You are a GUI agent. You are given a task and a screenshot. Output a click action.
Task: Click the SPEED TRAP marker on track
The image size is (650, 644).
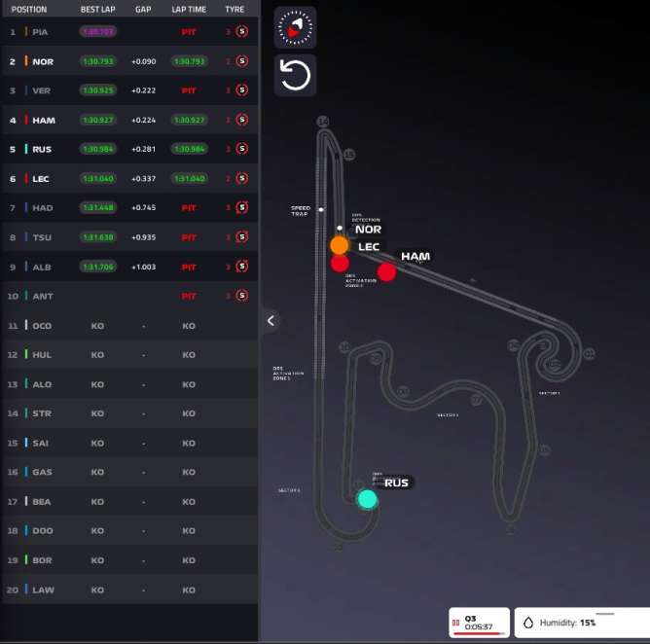click(x=321, y=210)
